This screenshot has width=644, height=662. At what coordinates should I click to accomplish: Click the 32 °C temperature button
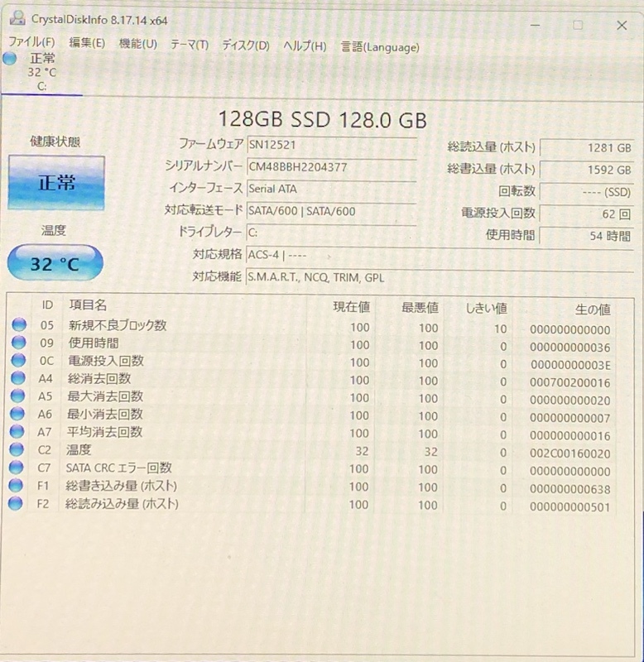point(55,263)
